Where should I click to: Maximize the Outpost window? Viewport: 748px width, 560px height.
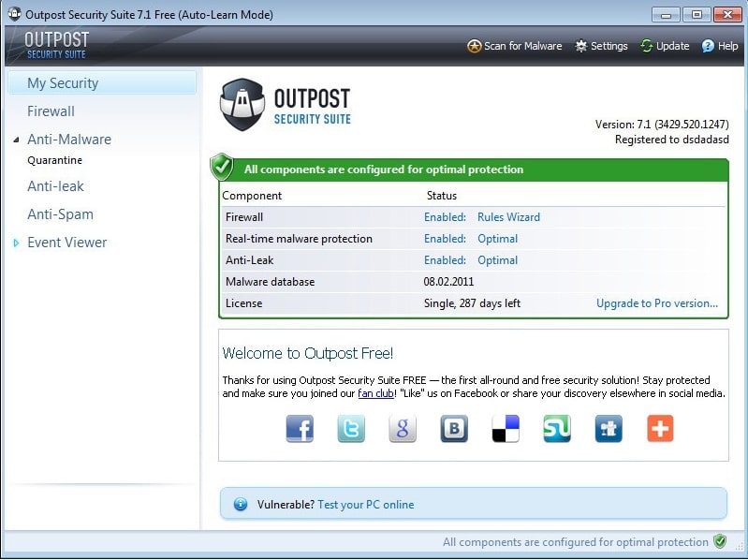point(697,14)
